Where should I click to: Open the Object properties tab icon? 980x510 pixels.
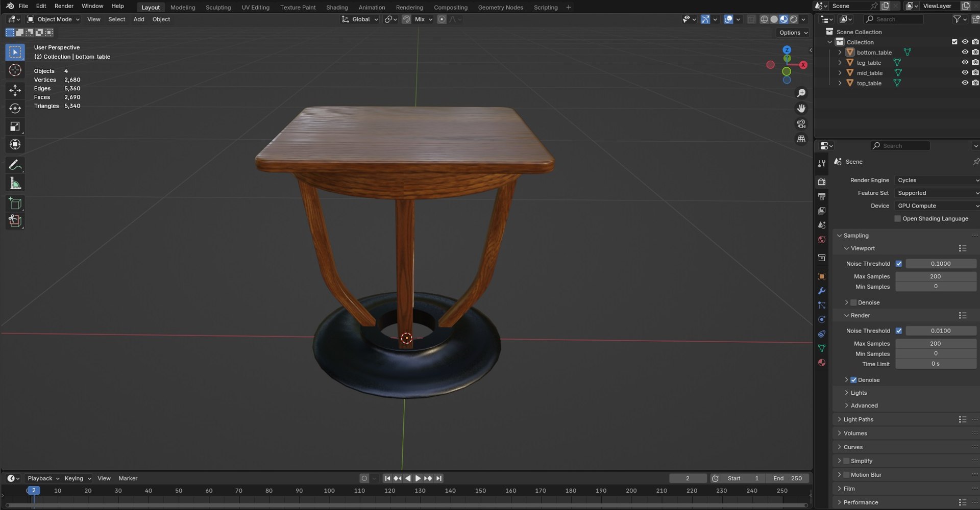(x=822, y=276)
